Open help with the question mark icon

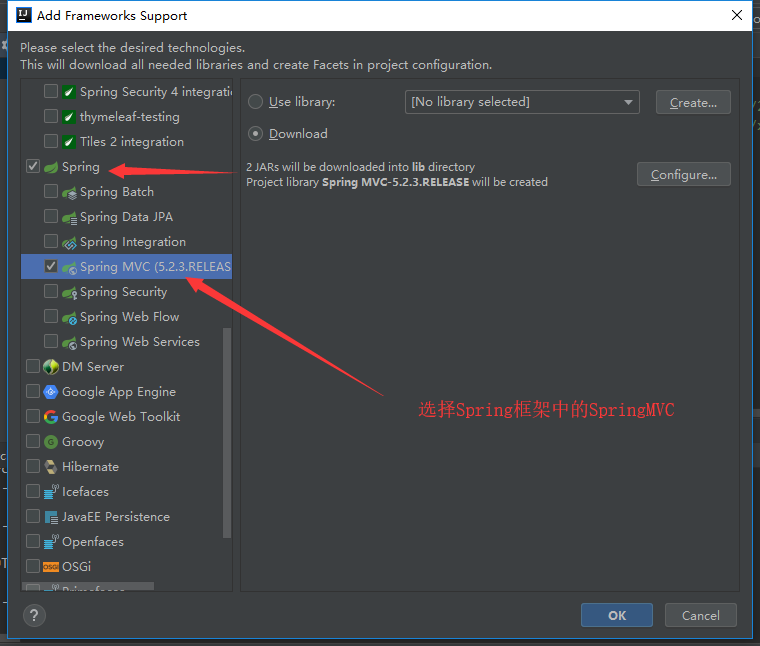pyautogui.click(x=34, y=615)
